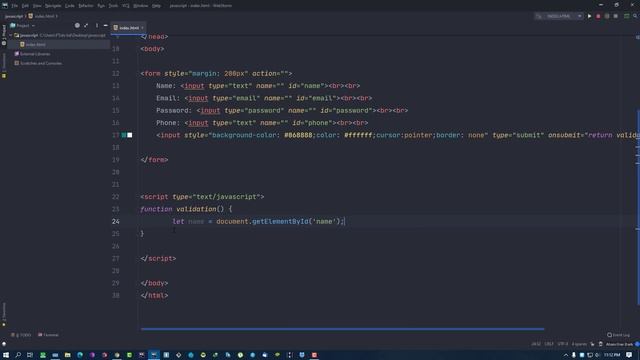Select External Libraries in project tree
The height and width of the screenshot is (360, 640).
(35, 54)
